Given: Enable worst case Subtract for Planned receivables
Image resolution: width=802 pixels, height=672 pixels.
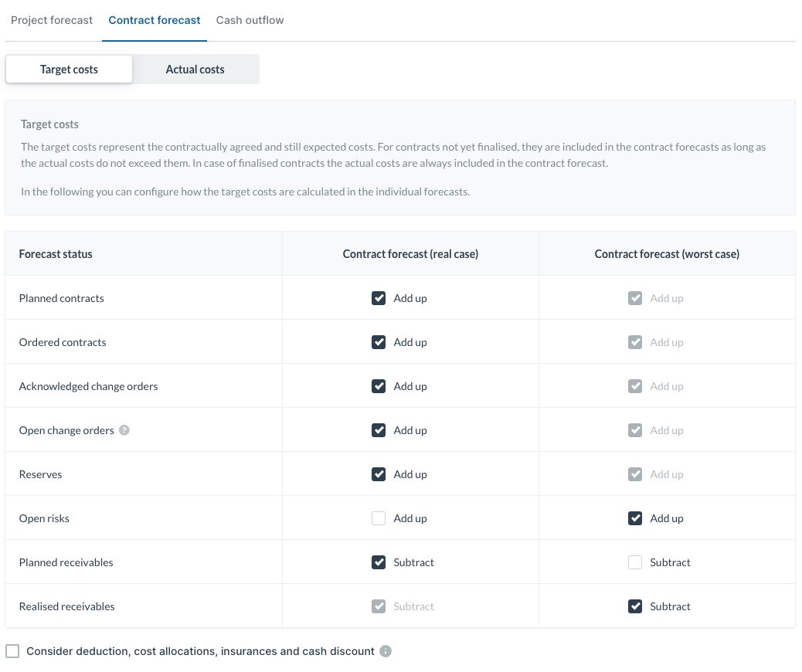Looking at the screenshot, I should pyautogui.click(x=635, y=562).
